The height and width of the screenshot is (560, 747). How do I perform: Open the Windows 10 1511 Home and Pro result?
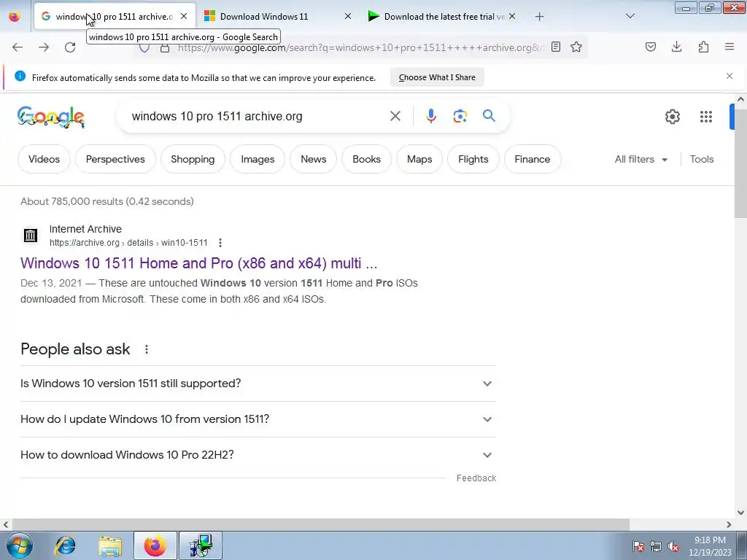(x=198, y=263)
